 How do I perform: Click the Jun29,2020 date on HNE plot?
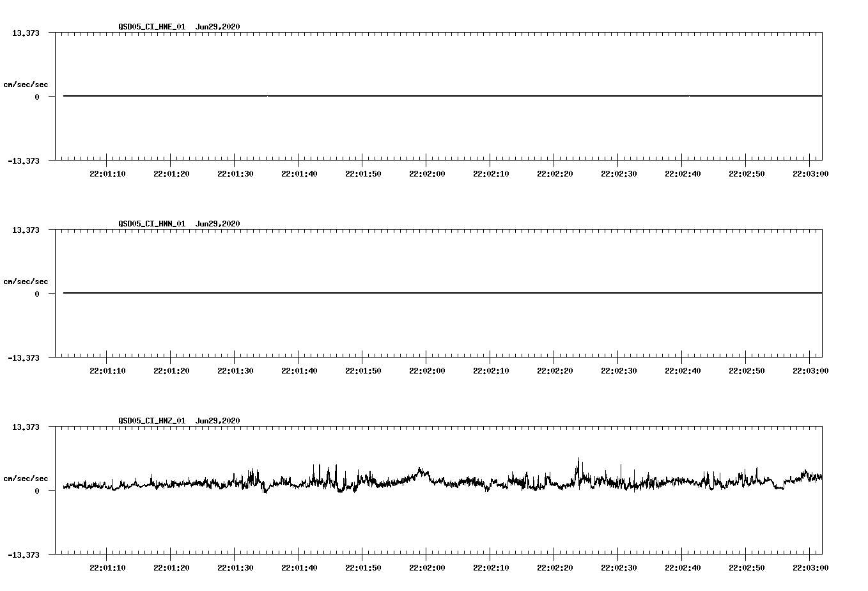click(x=218, y=27)
